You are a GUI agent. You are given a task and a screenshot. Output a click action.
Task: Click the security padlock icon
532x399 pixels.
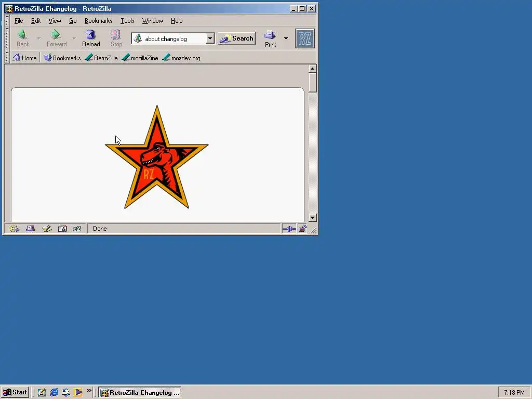302,229
